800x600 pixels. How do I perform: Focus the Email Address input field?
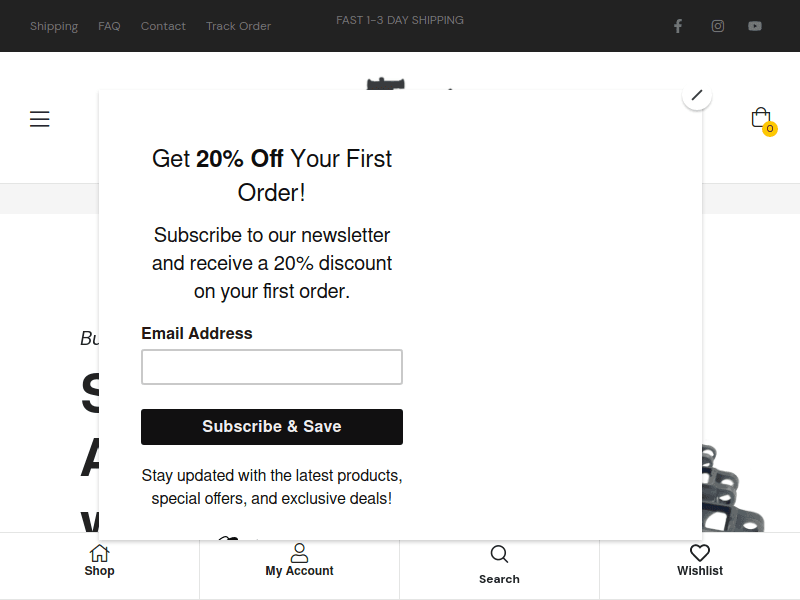(272, 367)
